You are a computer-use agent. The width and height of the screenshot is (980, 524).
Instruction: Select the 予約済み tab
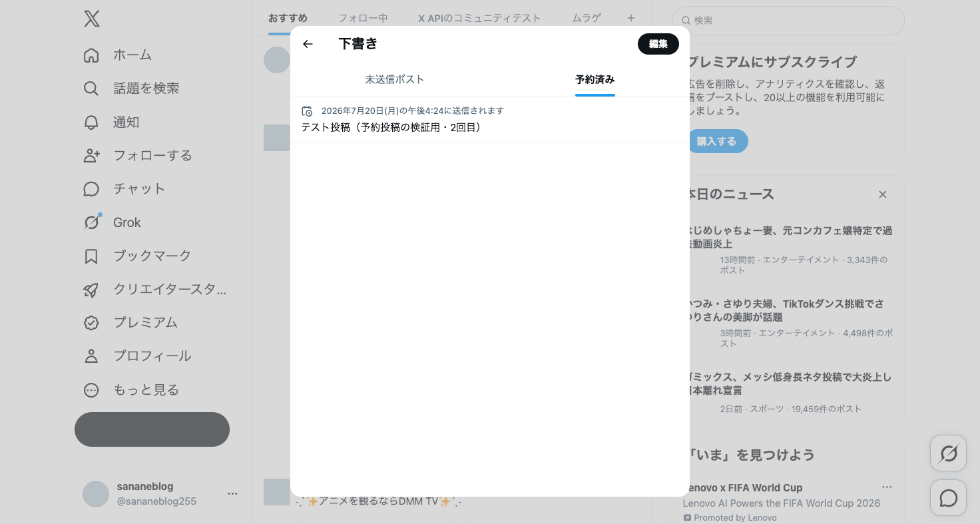point(595,79)
